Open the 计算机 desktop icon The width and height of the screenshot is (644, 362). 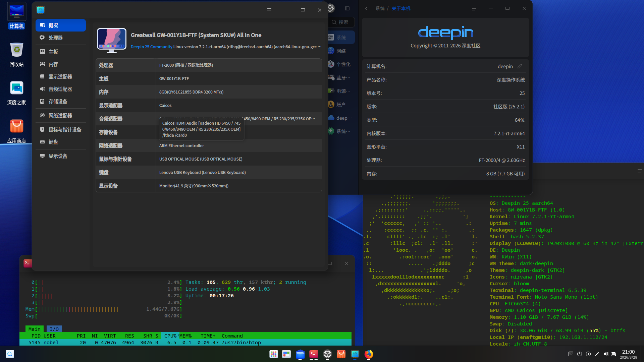(16, 16)
